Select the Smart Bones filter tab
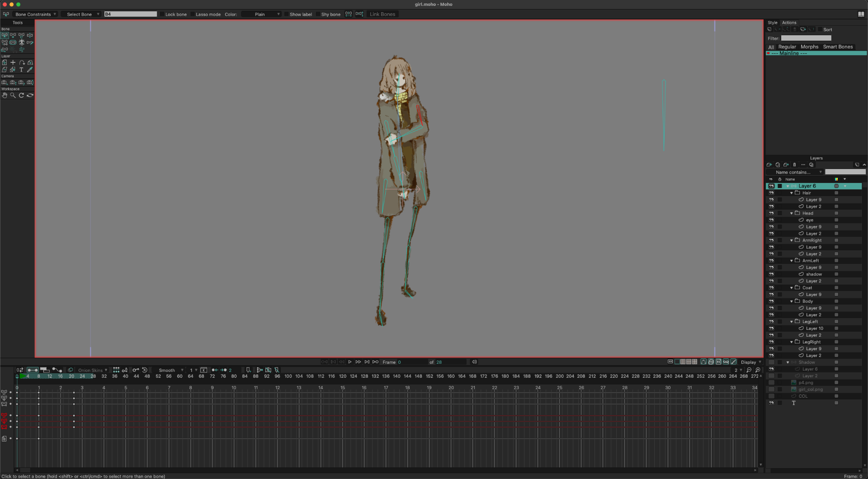 click(x=837, y=47)
